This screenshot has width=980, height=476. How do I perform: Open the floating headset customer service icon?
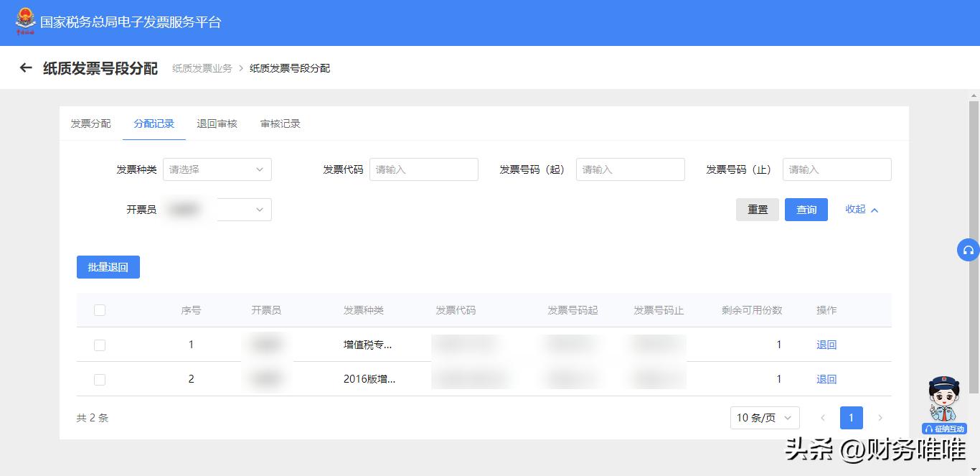click(969, 250)
